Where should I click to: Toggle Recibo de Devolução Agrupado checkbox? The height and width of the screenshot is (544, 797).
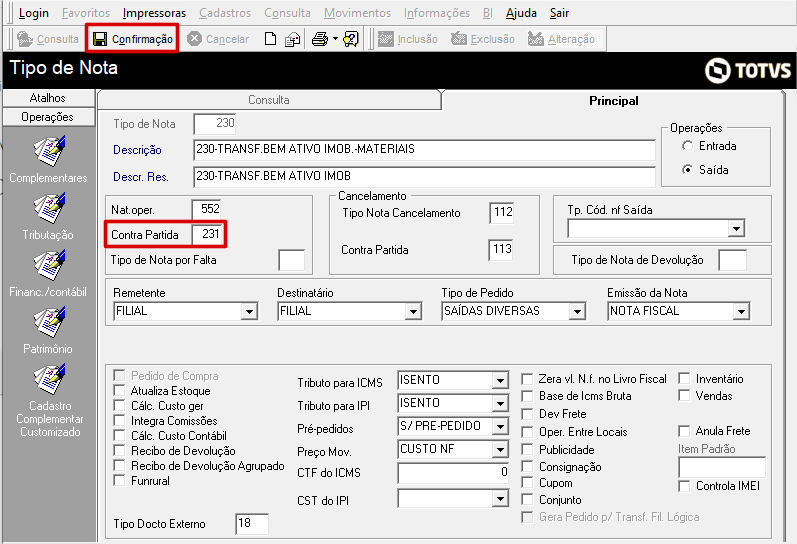(x=119, y=466)
